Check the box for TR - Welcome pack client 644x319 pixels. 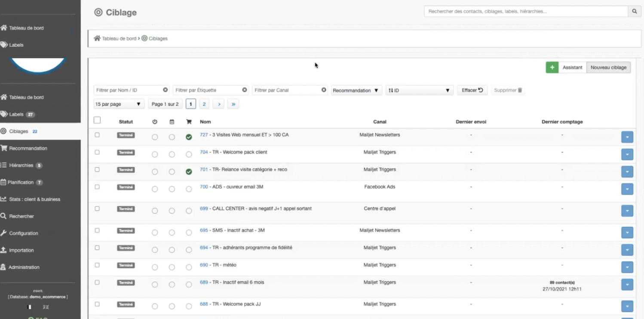97,152
